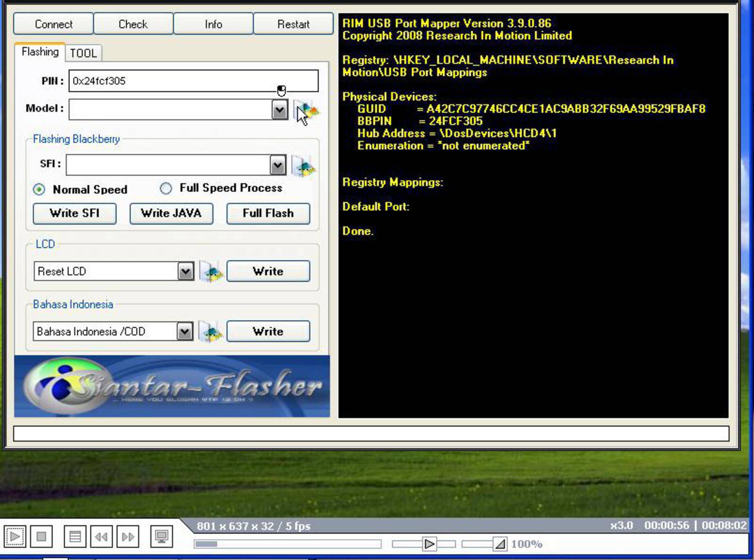Click the 801 x 637 x 32 / 5 fps label

coord(254,526)
